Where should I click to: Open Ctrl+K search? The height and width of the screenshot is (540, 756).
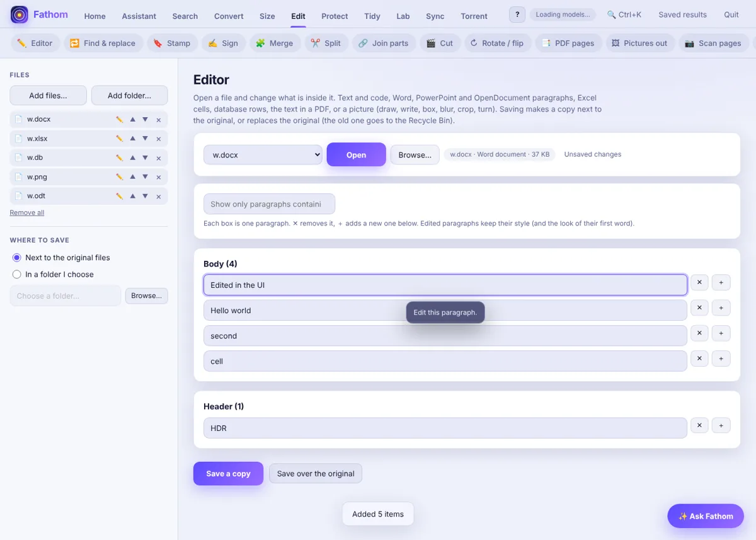(x=624, y=14)
